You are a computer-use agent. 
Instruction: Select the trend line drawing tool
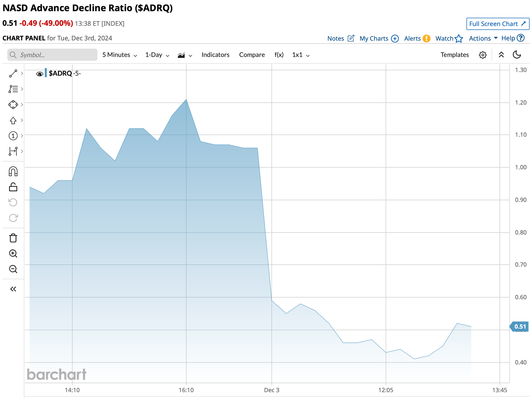13,74
